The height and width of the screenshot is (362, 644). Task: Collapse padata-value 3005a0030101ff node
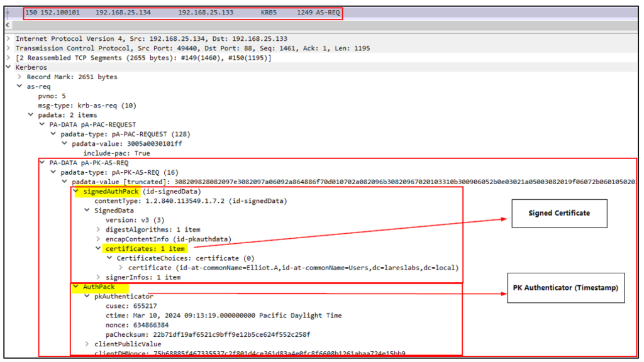point(65,144)
